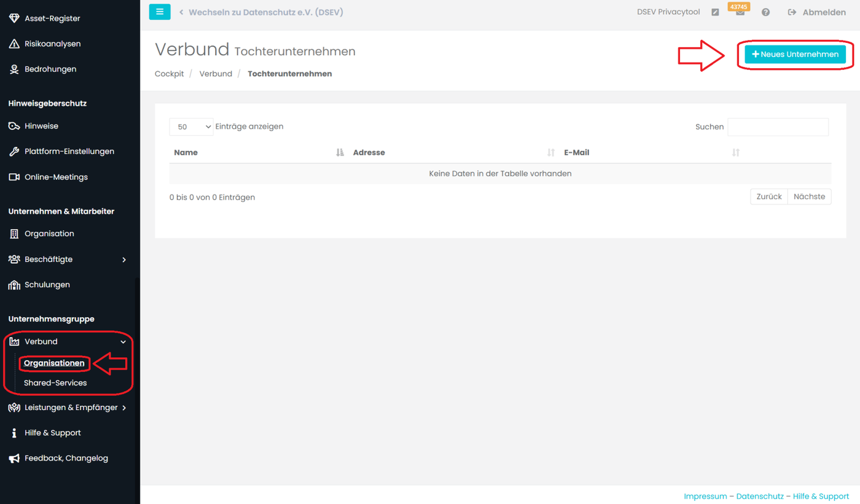Open the 50 entries-per-page dropdown
Image resolution: width=860 pixels, height=504 pixels.
[x=191, y=127]
